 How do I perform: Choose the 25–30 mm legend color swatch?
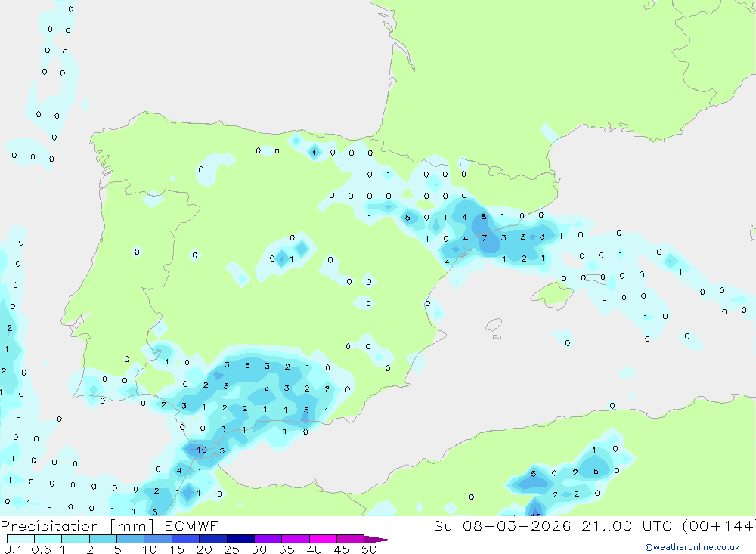[x=240, y=539]
